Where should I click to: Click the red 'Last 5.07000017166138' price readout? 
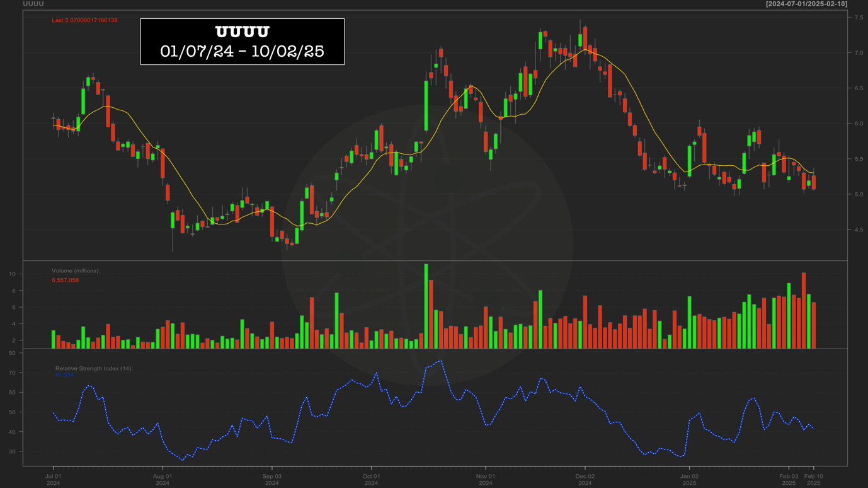click(x=84, y=20)
